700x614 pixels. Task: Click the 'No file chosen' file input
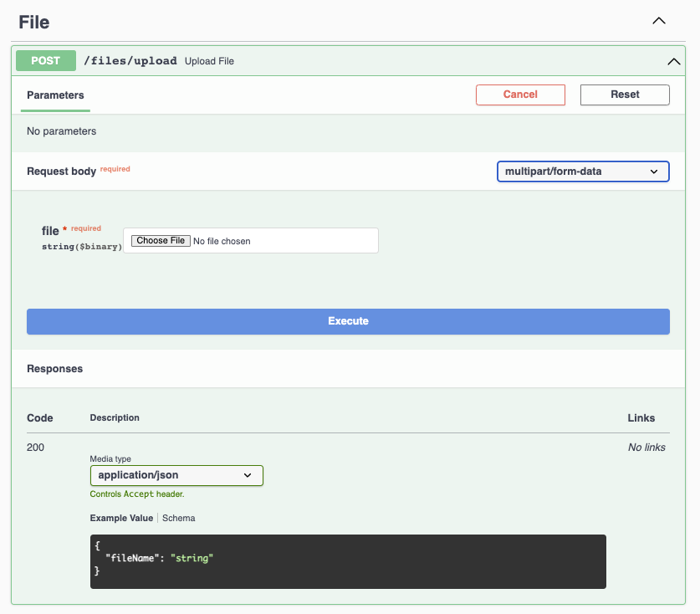251,241
